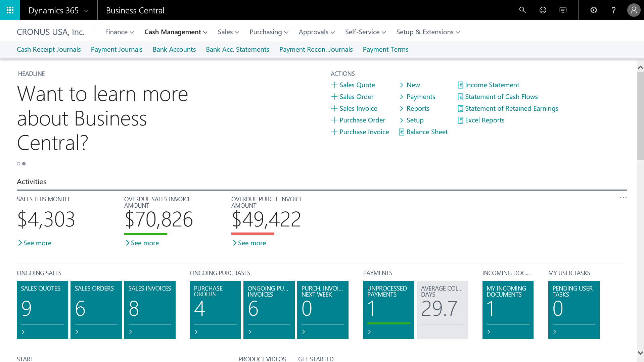Click the scrollbar down arrow

(640, 353)
